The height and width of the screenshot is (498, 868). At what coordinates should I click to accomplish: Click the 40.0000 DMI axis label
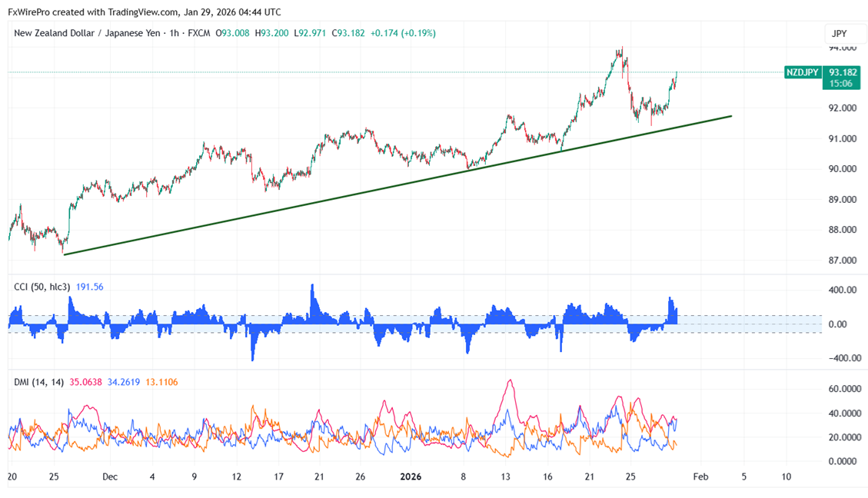[845, 413]
